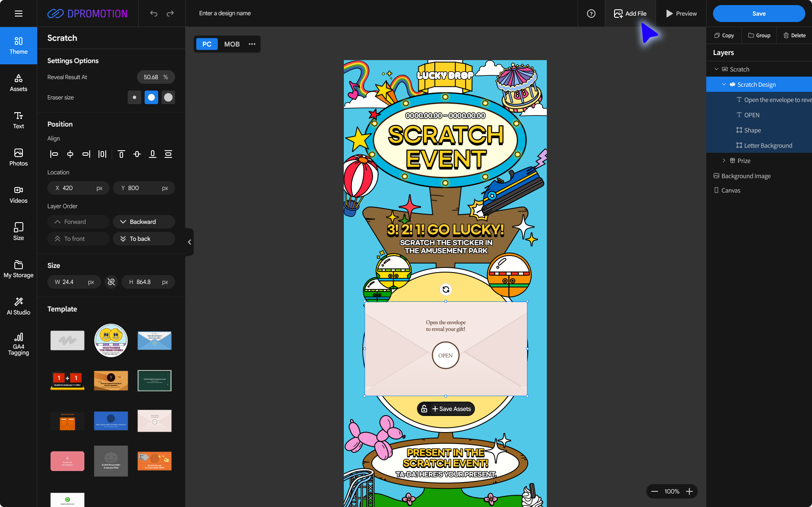Click the To back button
The image size is (812, 507).
click(144, 239)
